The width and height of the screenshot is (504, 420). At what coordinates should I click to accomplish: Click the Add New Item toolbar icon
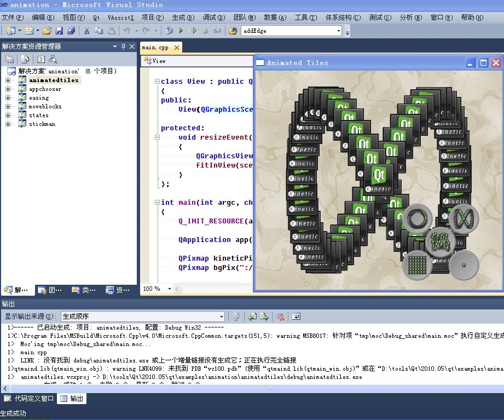click(x=29, y=31)
